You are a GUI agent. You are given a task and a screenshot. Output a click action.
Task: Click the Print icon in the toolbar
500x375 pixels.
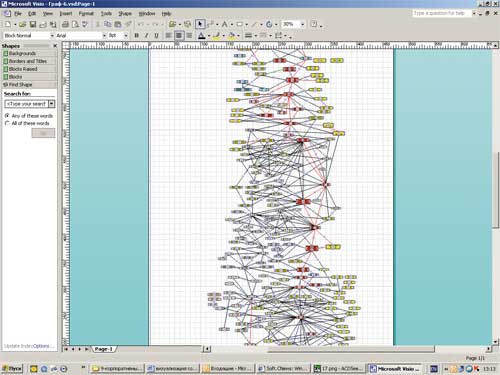(65, 24)
